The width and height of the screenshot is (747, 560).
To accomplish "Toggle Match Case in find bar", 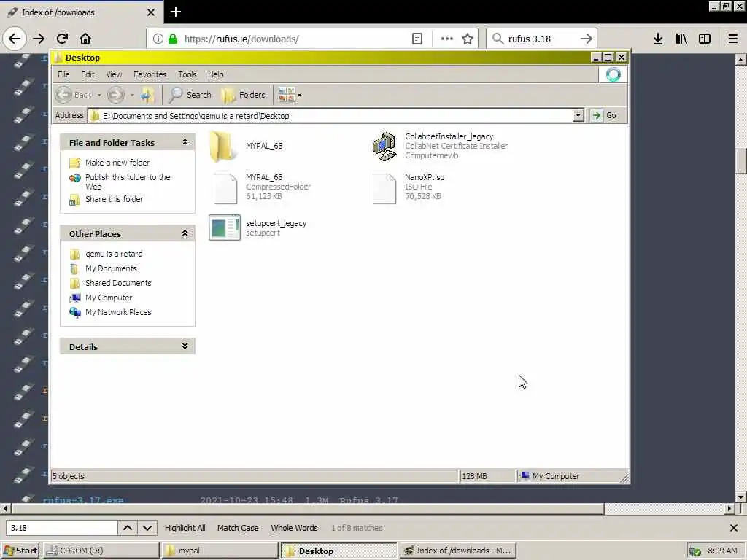I will (x=238, y=528).
